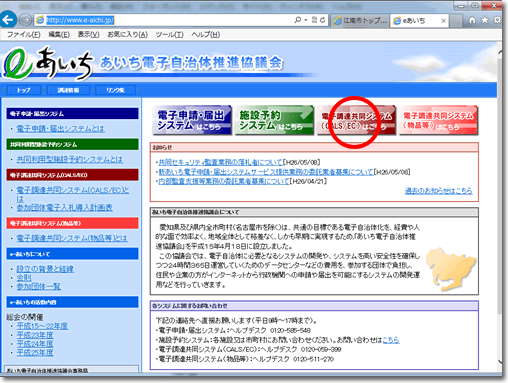This screenshot has width=508, height=383.
Task: Open link 過去のお知らせはこちら
Action: point(439,191)
